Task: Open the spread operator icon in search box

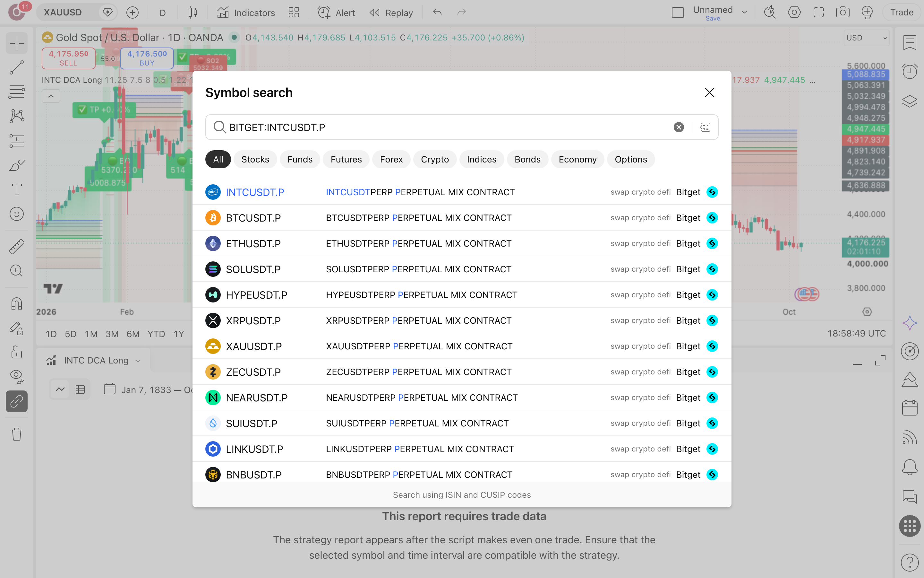Action: tap(705, 127)
